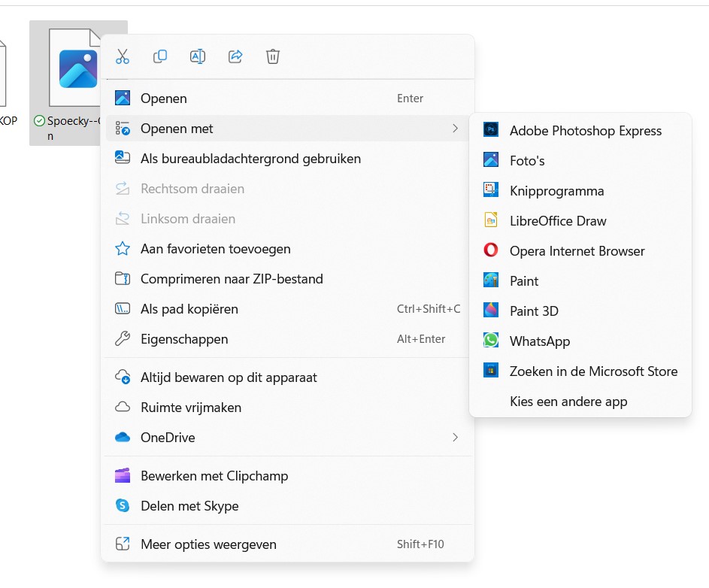This screenshot has height=588, width=709.
Task: Open file with Adobe Photoshop Express
Action: (x=585, y=131)
